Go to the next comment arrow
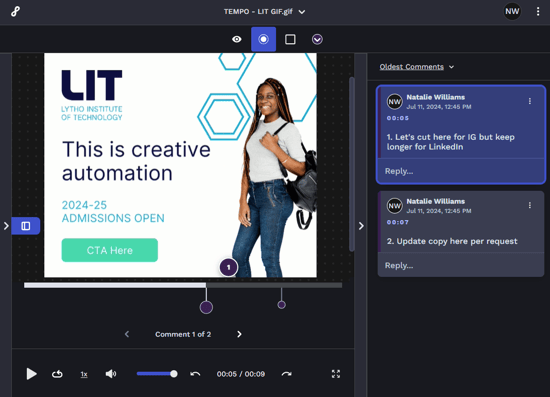 click(x=239, y=334)
